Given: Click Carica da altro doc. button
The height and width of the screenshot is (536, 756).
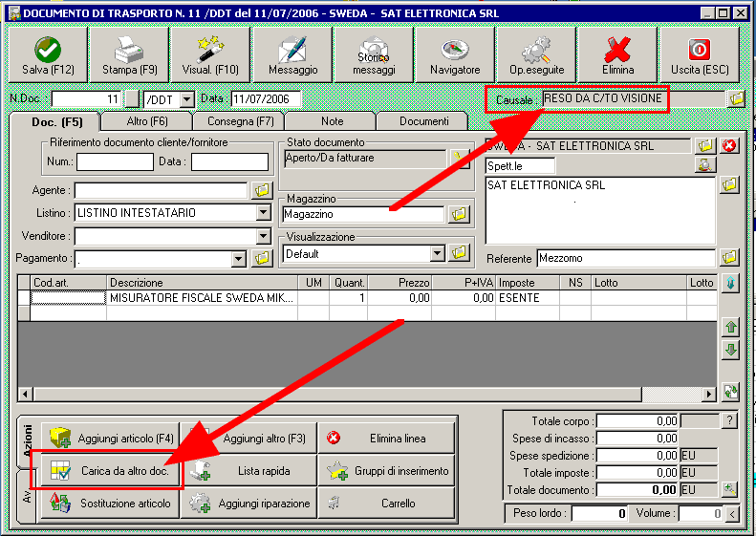Looking at the screenshot, I should [x=111, y=471].
